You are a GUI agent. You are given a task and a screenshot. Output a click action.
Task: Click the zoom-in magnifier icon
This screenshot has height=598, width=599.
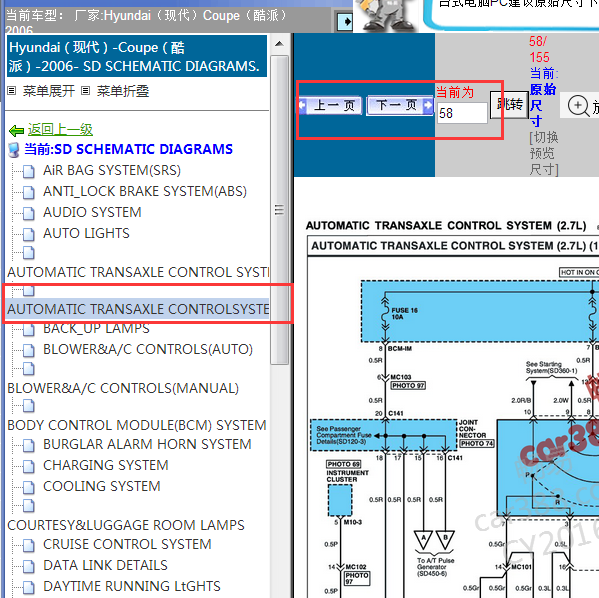pyautogui.click(x=578, y=105)
